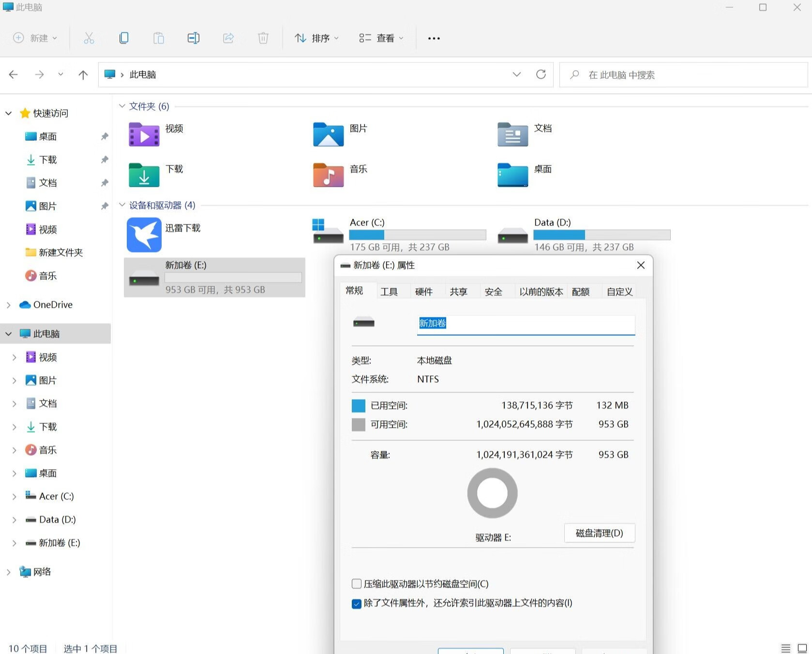Click the Delete trash icon
This screenshot has width=812, height=654.
(x=263, y=38)
